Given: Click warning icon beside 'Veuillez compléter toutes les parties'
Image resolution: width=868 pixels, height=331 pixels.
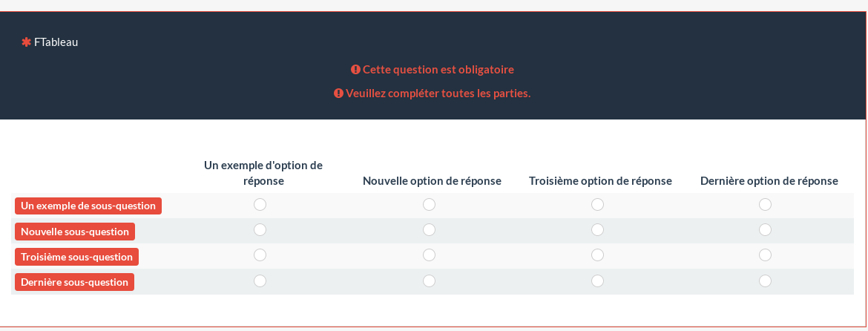Looking at the screenshot, I should [x=338, y=94].
